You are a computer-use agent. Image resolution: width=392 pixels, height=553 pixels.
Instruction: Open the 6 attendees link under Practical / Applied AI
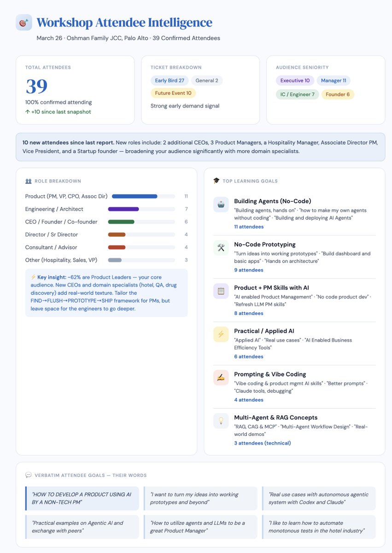(249, 357)
